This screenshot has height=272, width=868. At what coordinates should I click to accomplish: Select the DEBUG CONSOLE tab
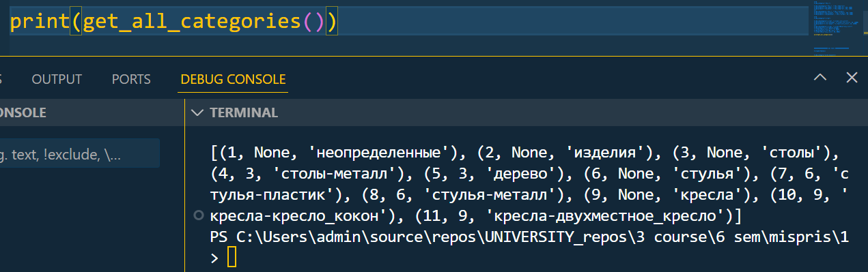click(x=233, y=79)
